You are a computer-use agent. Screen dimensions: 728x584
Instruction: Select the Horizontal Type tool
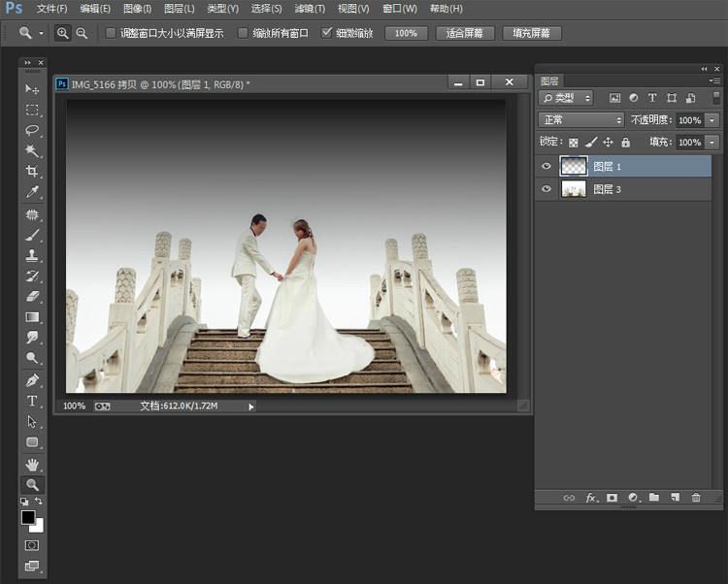[x=32, y=401]
